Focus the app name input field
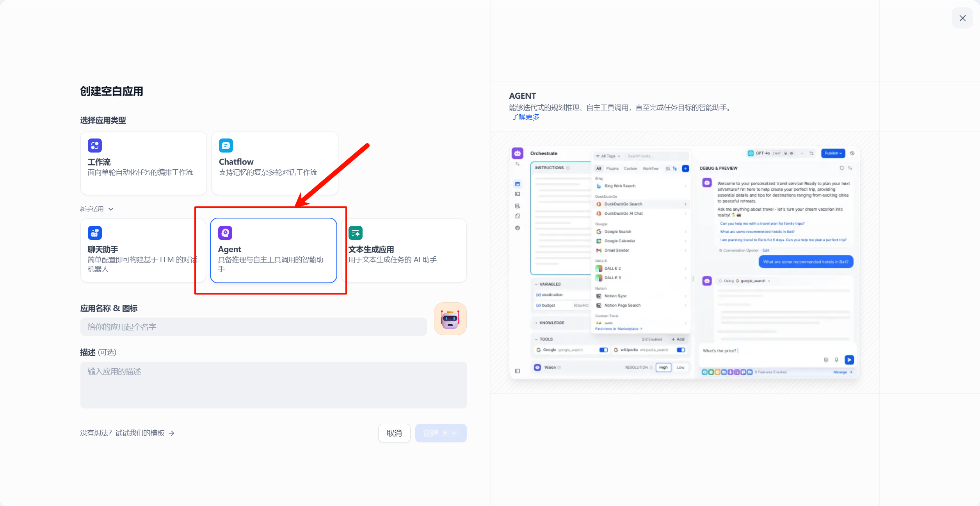This screenshot has width=980, height=506. point(253,327)
